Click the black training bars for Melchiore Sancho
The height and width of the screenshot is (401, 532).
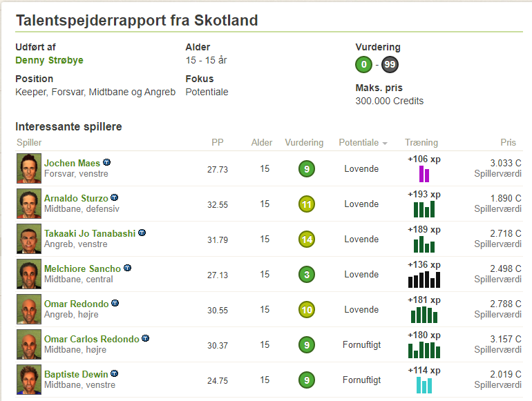click(x=424, y=280)
